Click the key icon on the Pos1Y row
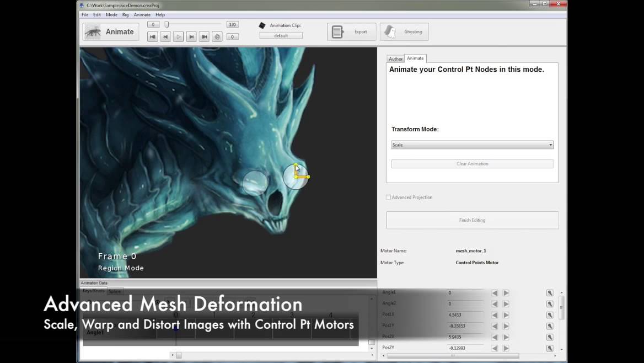Image resolution: width=644 pixels, height=363 pixels. [550, 326]
